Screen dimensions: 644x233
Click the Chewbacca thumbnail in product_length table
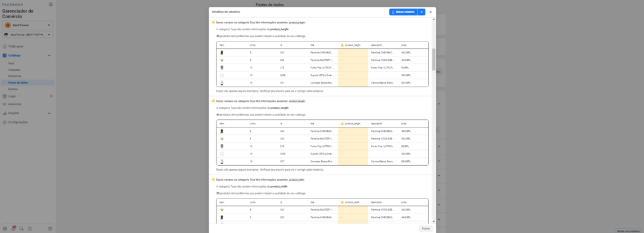tap(222, 131)
